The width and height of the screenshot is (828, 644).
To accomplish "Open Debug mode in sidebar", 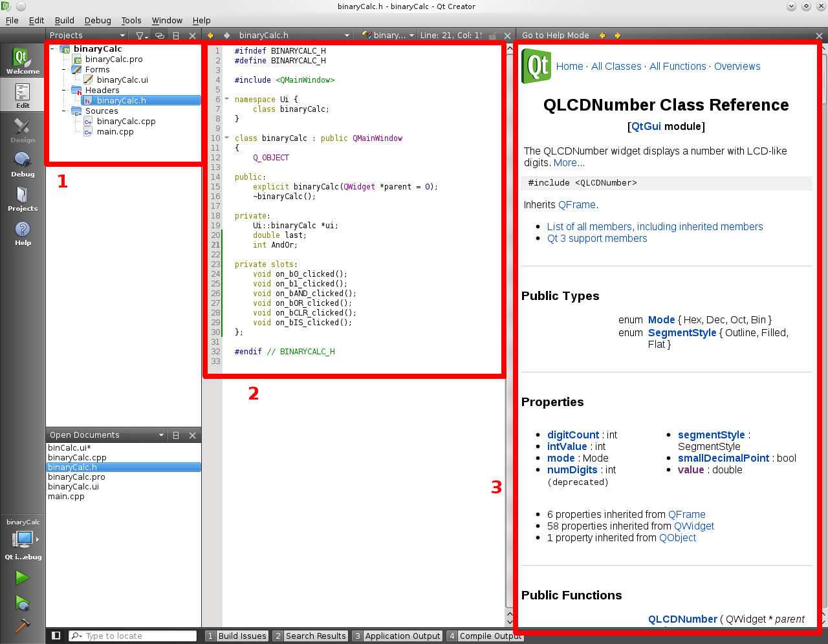I will pos(23,164).
